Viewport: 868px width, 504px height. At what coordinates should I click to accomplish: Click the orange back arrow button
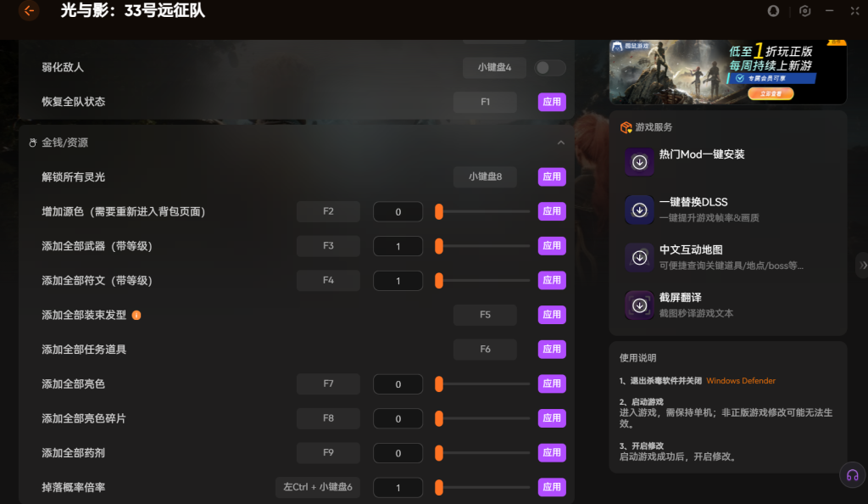coord(30,11)
